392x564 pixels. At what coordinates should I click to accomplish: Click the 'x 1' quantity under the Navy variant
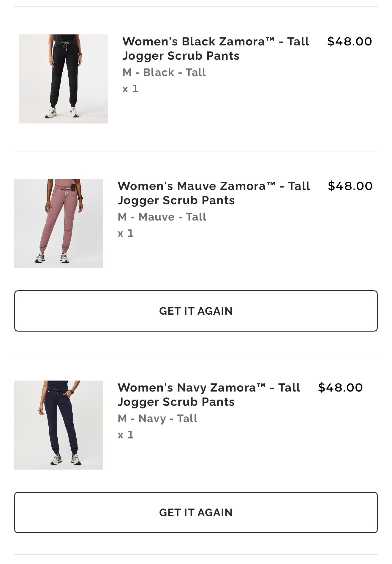tap(126, 435)
